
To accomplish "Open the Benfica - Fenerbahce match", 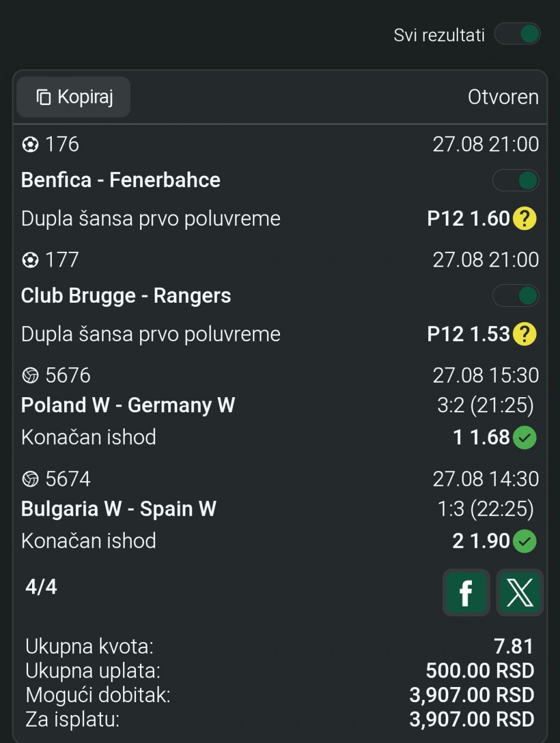I will click(x=121, y=180).
